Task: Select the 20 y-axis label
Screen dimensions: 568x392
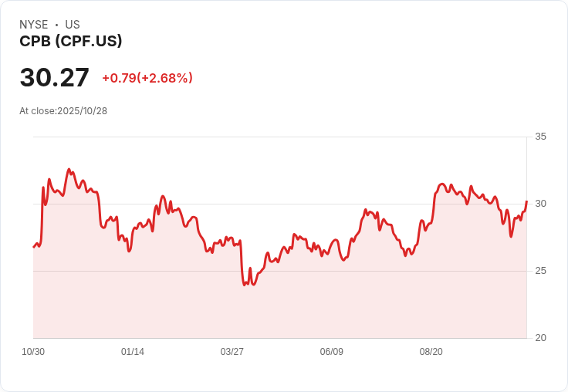Action: (x=540, y=338)
